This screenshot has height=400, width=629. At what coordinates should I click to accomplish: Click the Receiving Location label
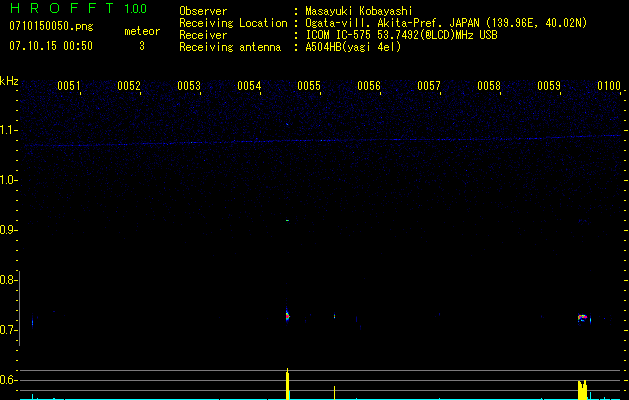click(x=233, y=23)
